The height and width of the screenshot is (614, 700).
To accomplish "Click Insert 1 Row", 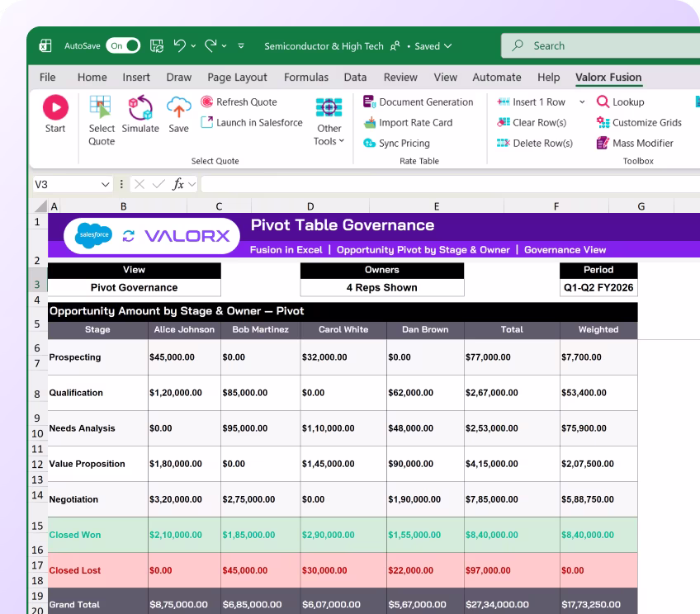I will (x=532, y=102).
